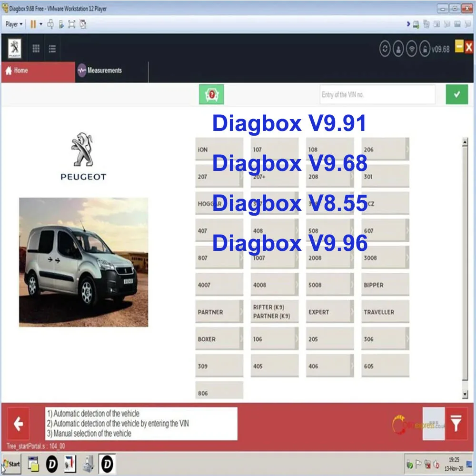Open the user profile icon in Diagbox header

(398, 48)
